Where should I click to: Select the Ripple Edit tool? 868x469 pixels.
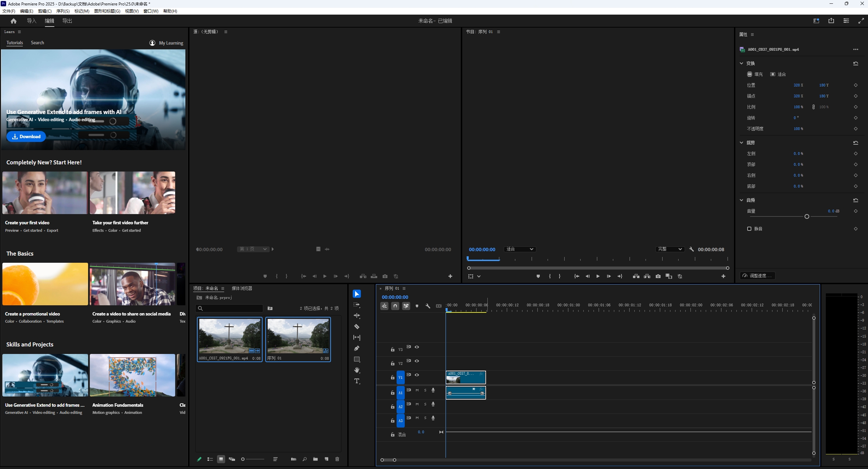[x=356, y=316]
